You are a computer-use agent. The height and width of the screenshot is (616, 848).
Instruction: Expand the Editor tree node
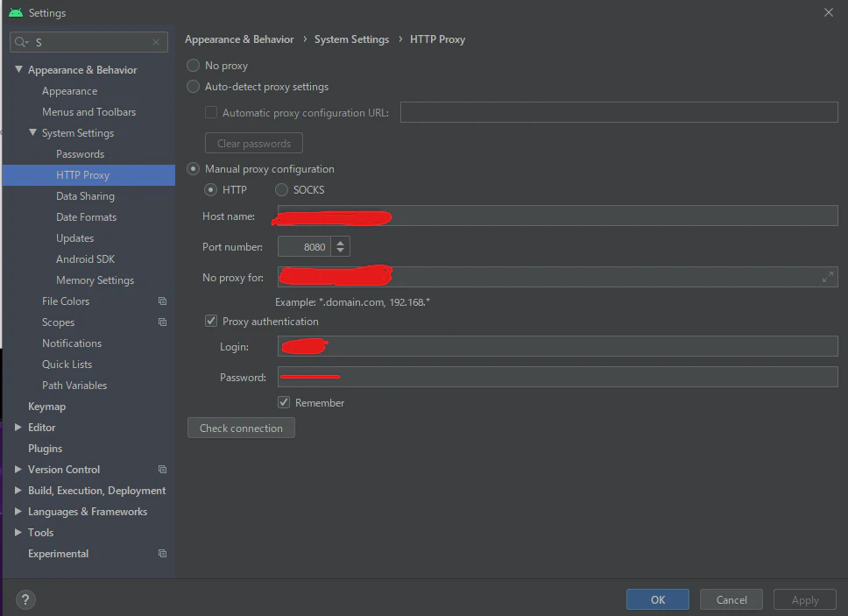[x=18, y=428]
